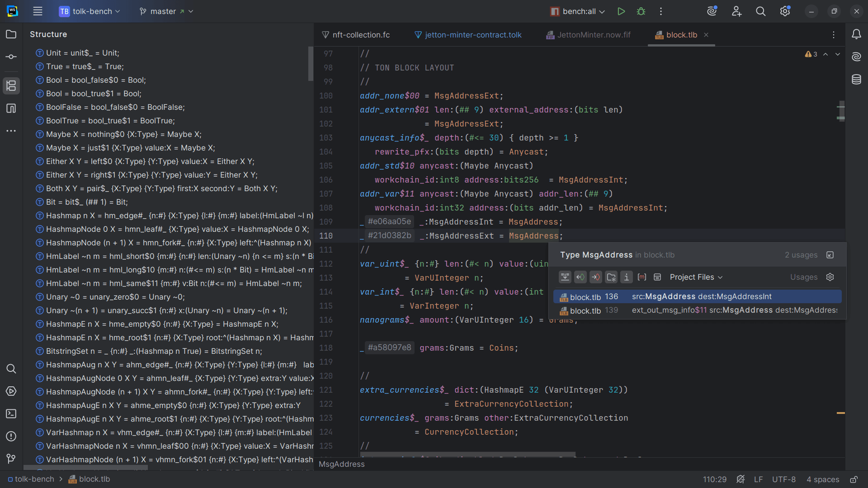Screen dimensions: 868x488
Task: Toggle merge usages from same line
Action: [x=565, y=277]
